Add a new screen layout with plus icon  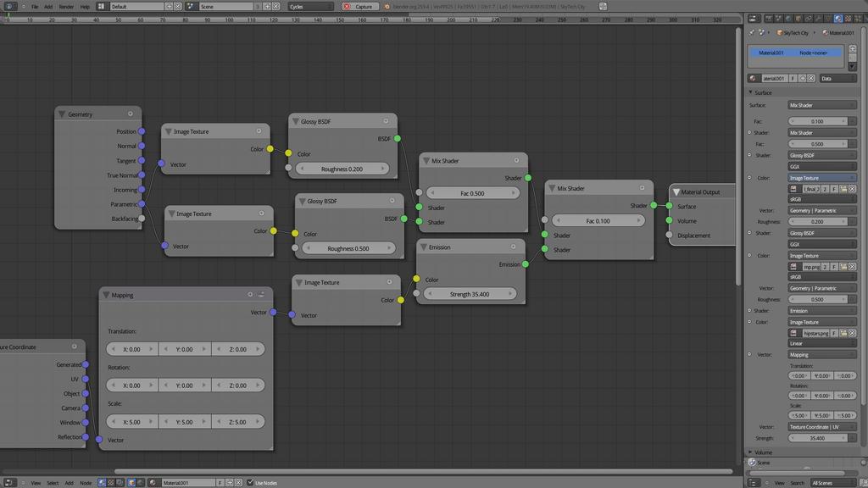pyautogui.click(x=170, y=6)
